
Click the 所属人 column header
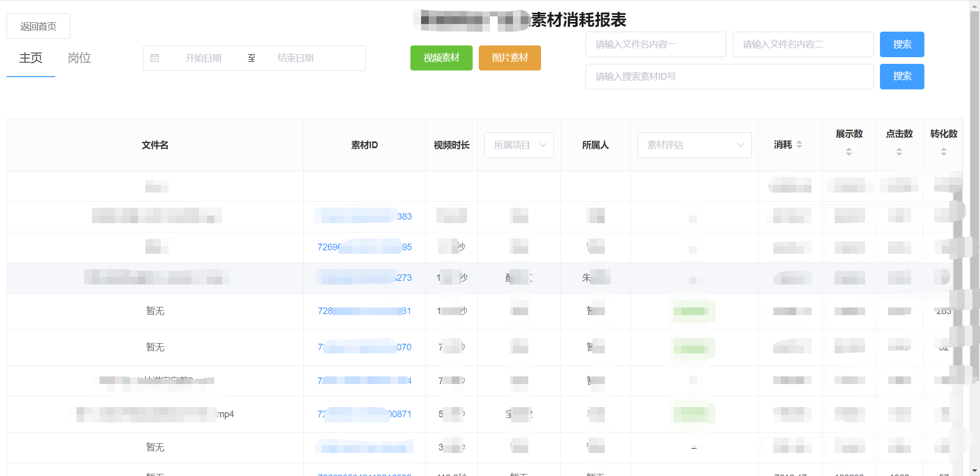[596, 145]
